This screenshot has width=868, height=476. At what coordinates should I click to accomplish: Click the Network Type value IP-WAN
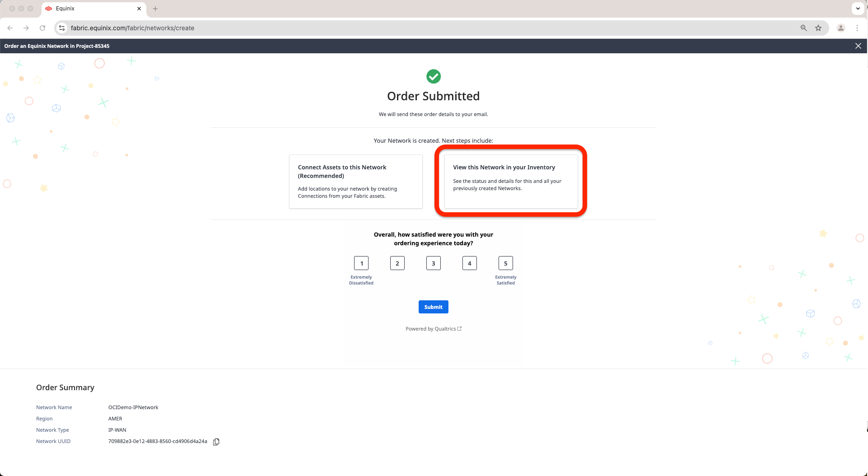click(x=117, y=430)
